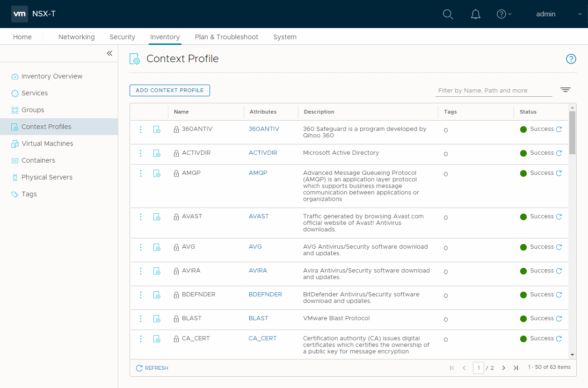Expand the admin user dropdown
This screenshot has width=588, height=388.
pos(559,14)
